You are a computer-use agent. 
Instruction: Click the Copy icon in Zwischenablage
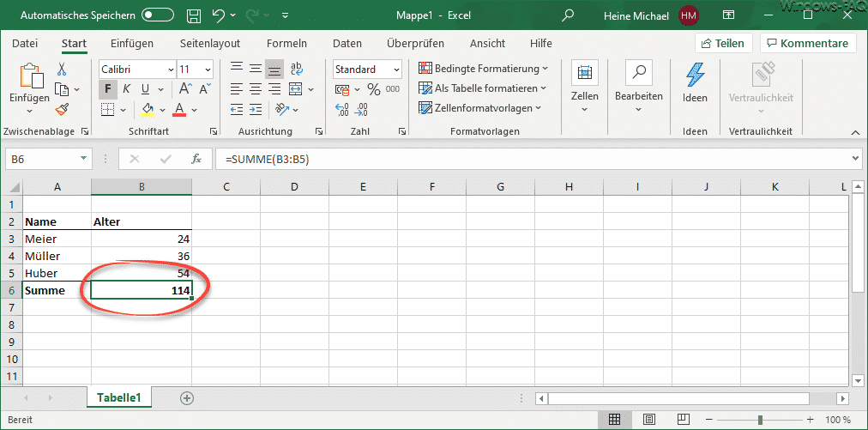(62, 89)
